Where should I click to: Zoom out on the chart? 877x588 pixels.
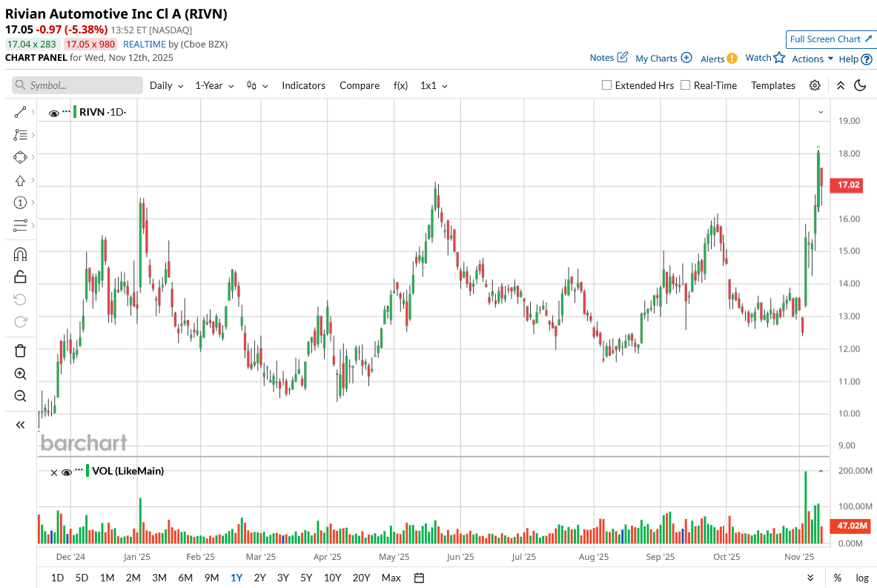pyautogui.click(x=20, y=396)
